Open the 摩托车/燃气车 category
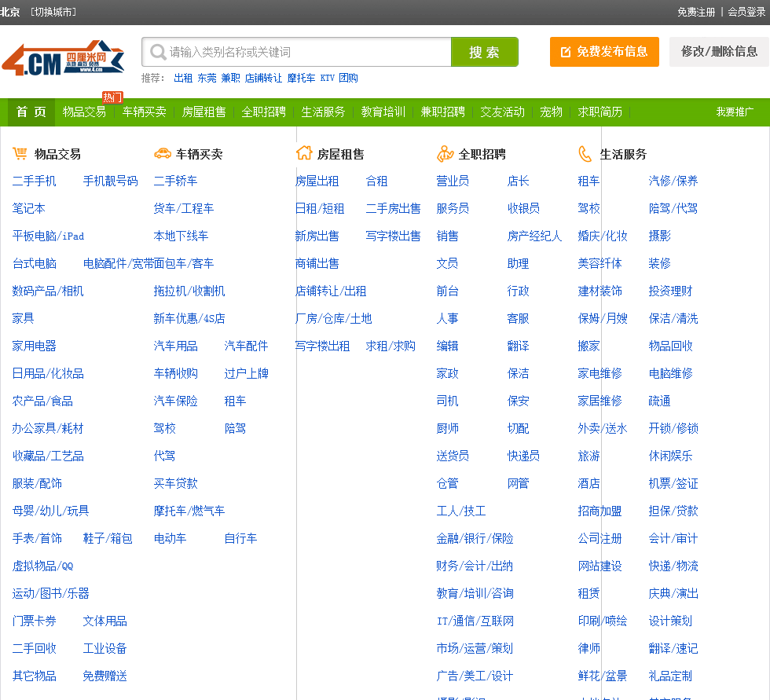The image size is (770, 700). 189,511
